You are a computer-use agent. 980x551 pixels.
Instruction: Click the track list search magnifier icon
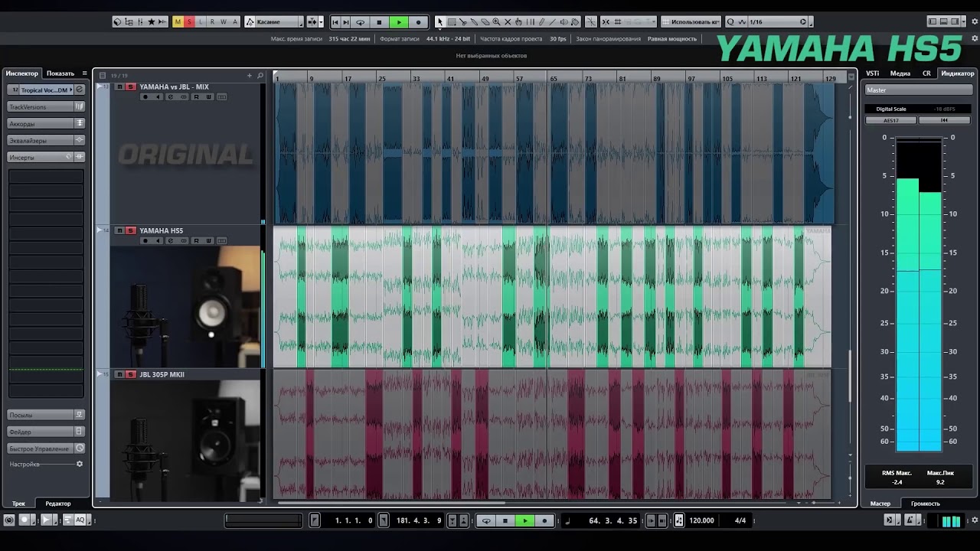[260, 76]
